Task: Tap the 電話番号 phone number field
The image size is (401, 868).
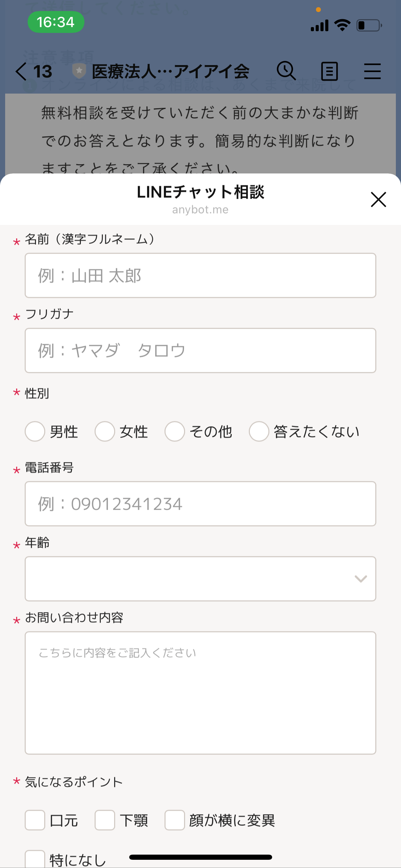Action: coord(200,504)
